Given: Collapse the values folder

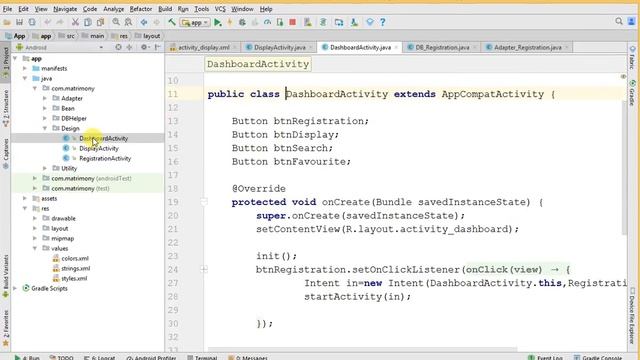Looking at the screenshot, I should click(x=35, y=248).
